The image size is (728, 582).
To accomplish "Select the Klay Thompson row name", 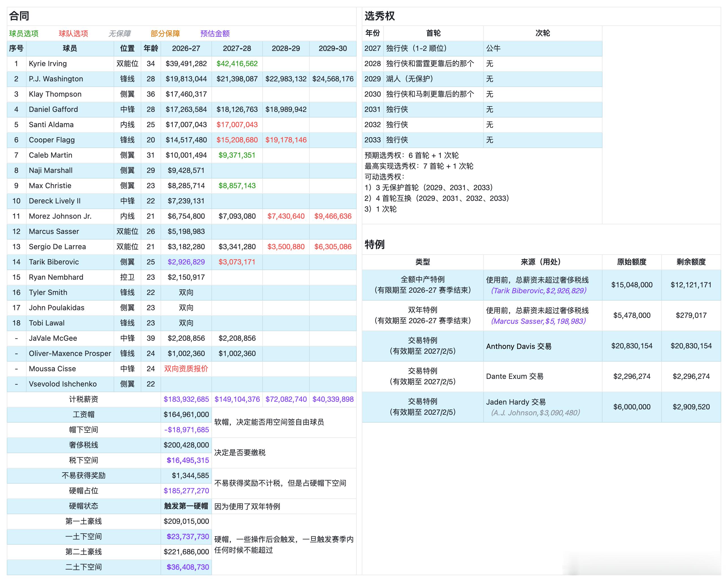I will click(70, 94).
